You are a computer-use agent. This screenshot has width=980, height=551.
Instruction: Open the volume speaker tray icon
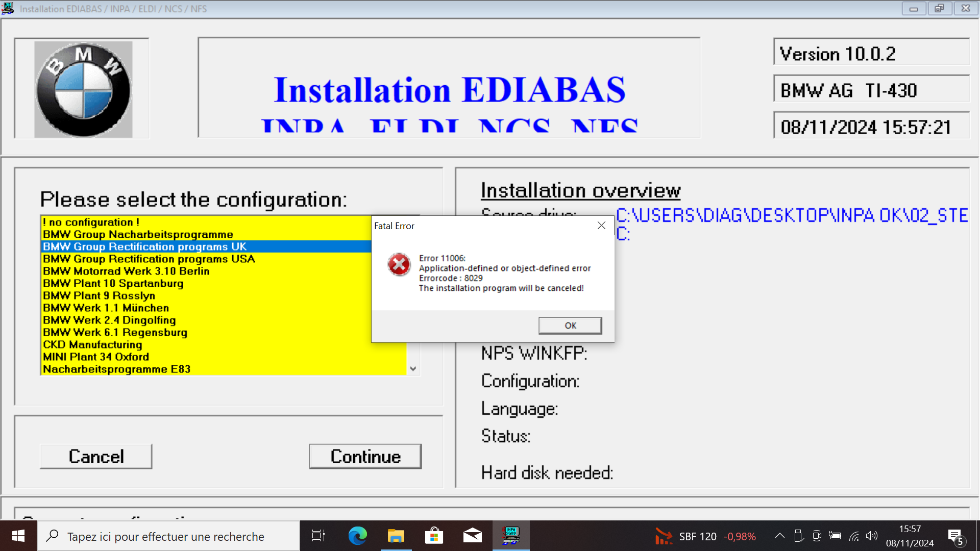(872, 536)
